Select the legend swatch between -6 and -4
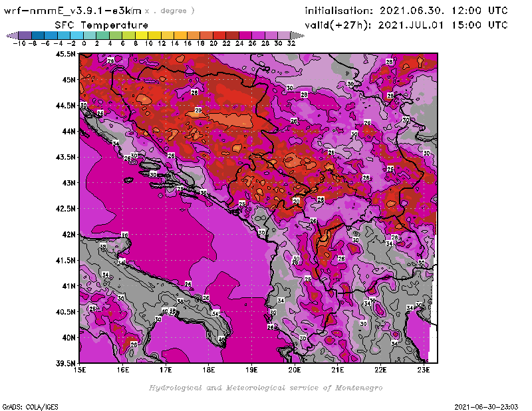The height and width of the screenshot is (411, 532). [51, 36]
